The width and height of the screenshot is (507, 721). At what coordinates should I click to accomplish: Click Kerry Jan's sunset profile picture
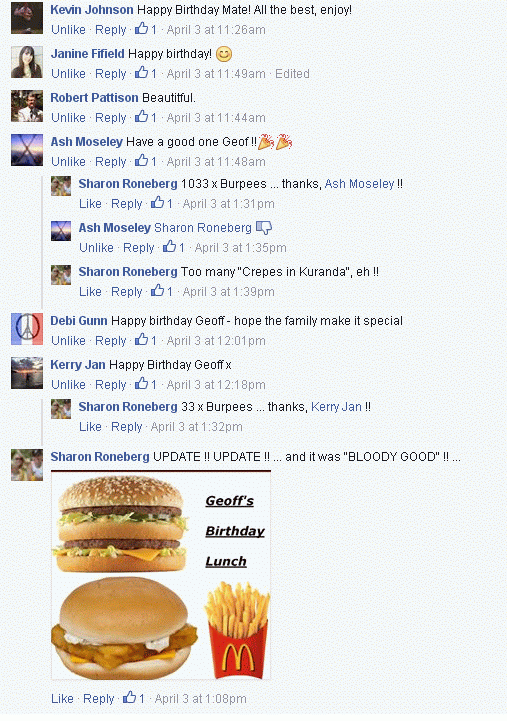point(27,373)
